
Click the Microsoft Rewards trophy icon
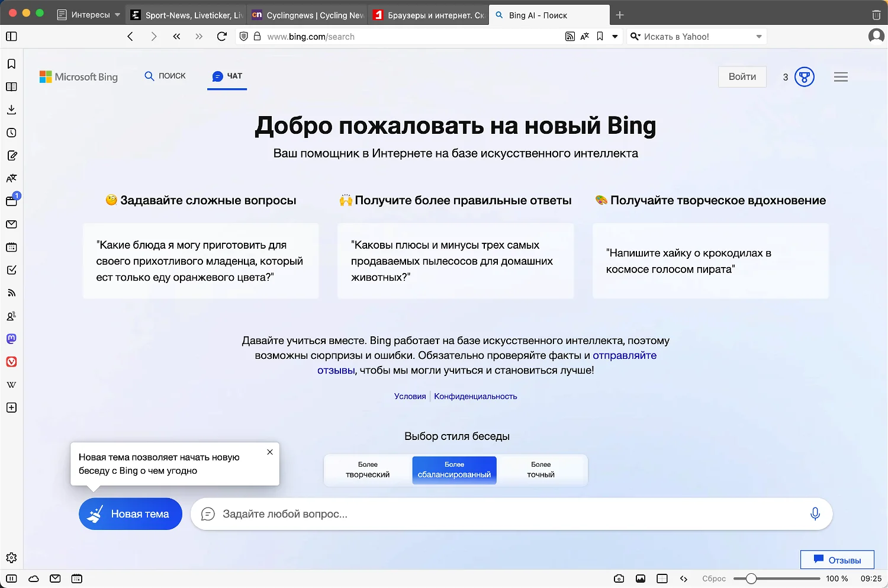(x=804, y=77)
